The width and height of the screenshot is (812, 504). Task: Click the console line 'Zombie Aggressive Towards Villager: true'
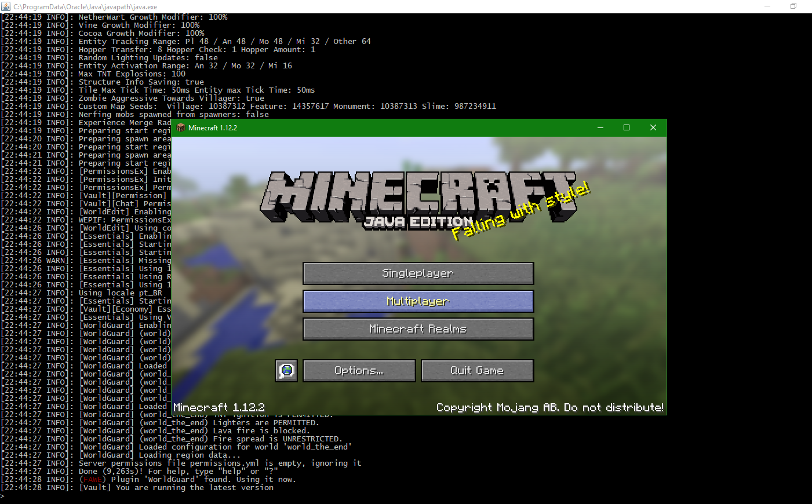pos(132,98)
